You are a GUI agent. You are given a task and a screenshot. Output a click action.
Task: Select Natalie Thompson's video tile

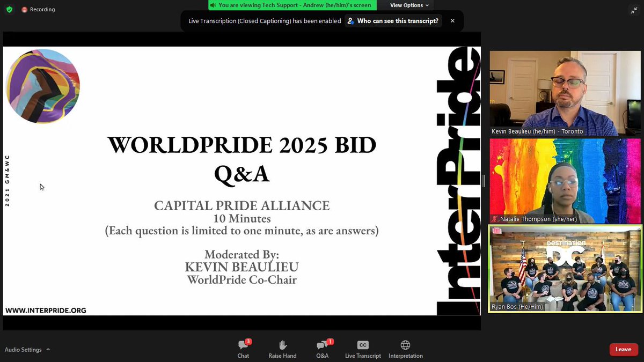pyautogui.click(x=565, y=181)
